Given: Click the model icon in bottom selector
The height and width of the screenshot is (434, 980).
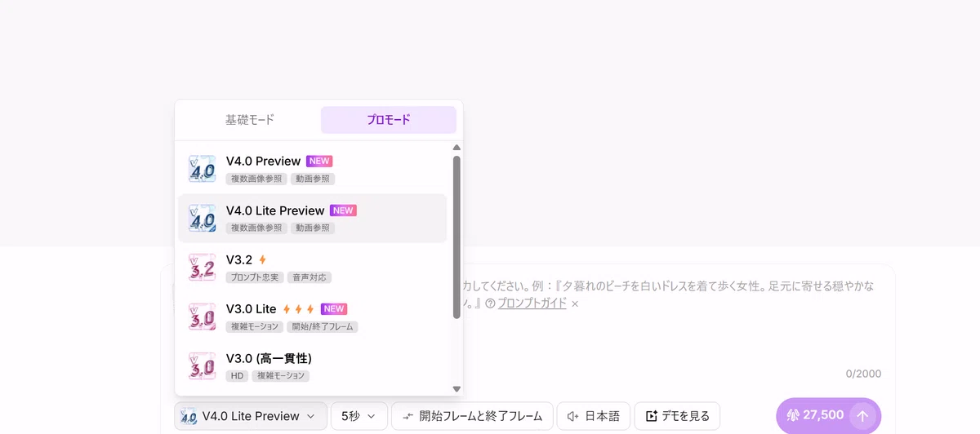Looking at the screenshot, I should pos(189,416).
